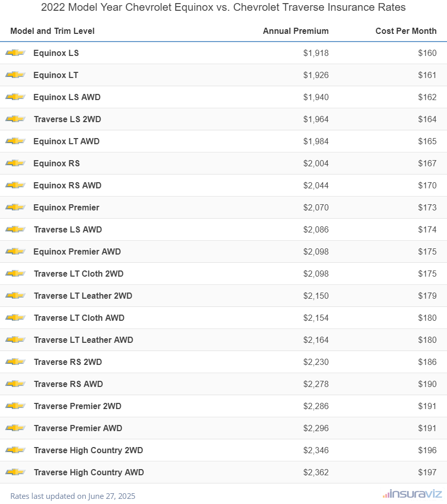Click the Chevrolet logo beside Equinox Premier AWD
This screenshot has width=447, height=504.
click(x=15, y=251)
